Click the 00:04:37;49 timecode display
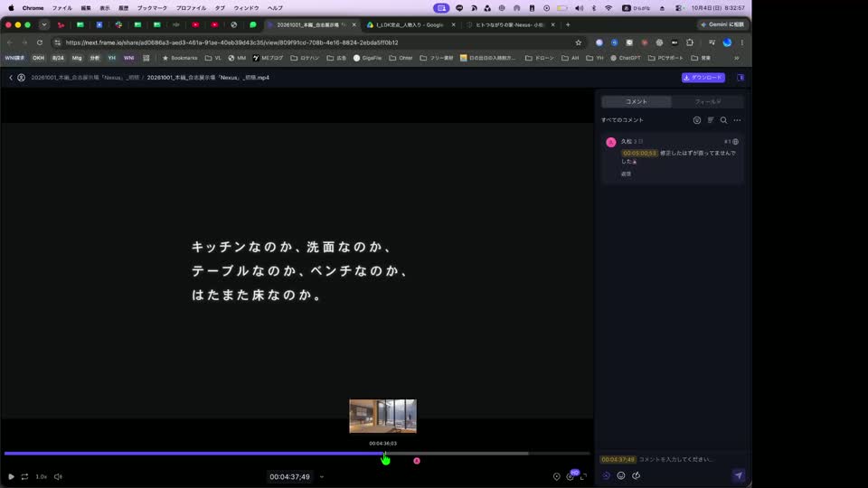 click(x=289, y=477)
